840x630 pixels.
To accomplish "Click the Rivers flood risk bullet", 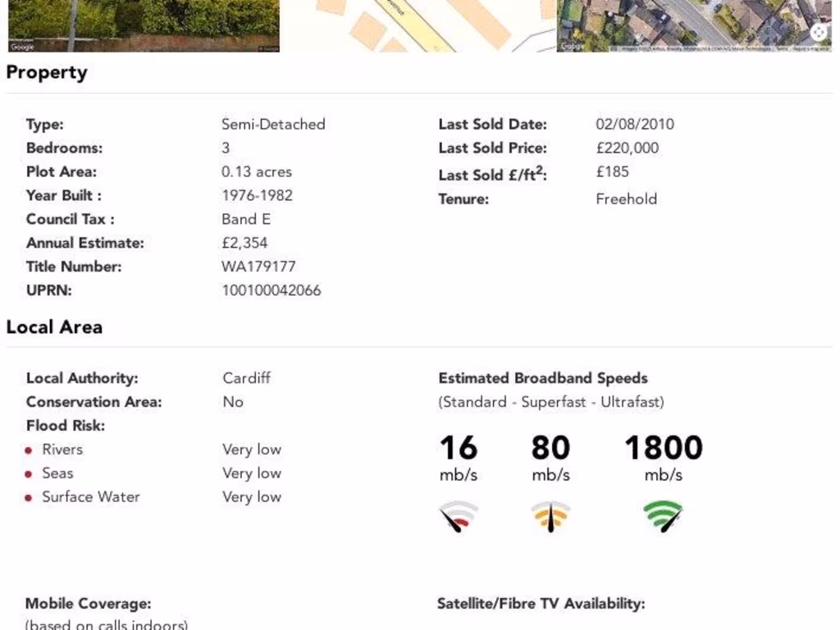I will pos(29,450).
